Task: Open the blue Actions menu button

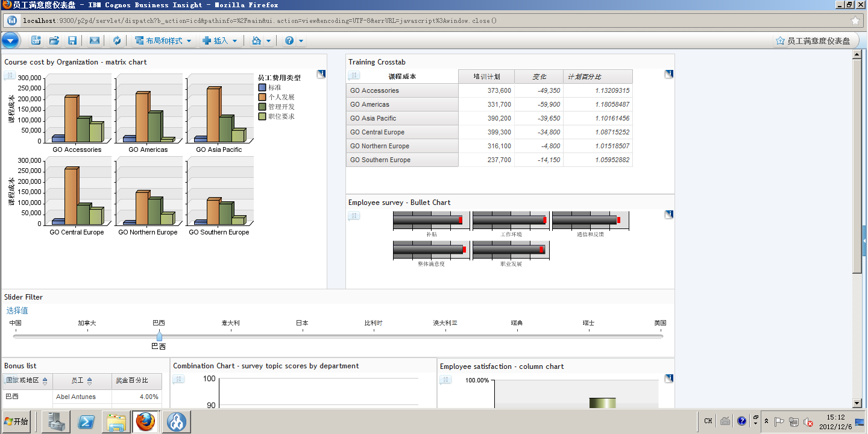Action: [10, 40]
